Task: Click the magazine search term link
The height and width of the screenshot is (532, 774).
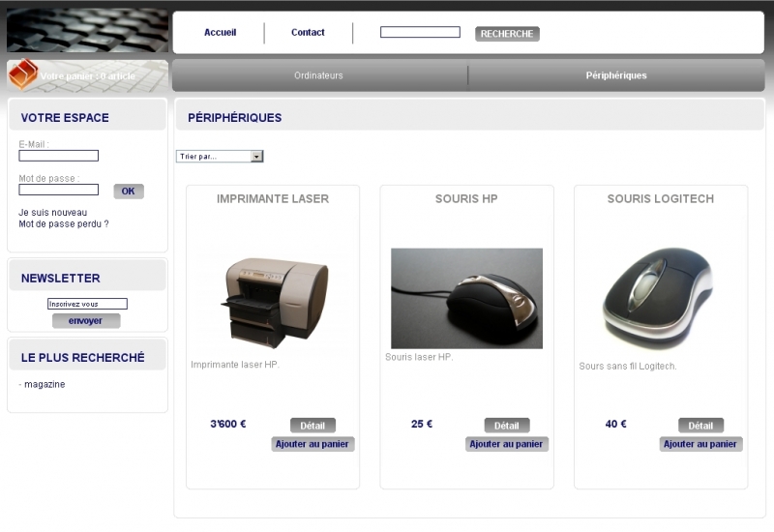Action: [x=45, y=384]
